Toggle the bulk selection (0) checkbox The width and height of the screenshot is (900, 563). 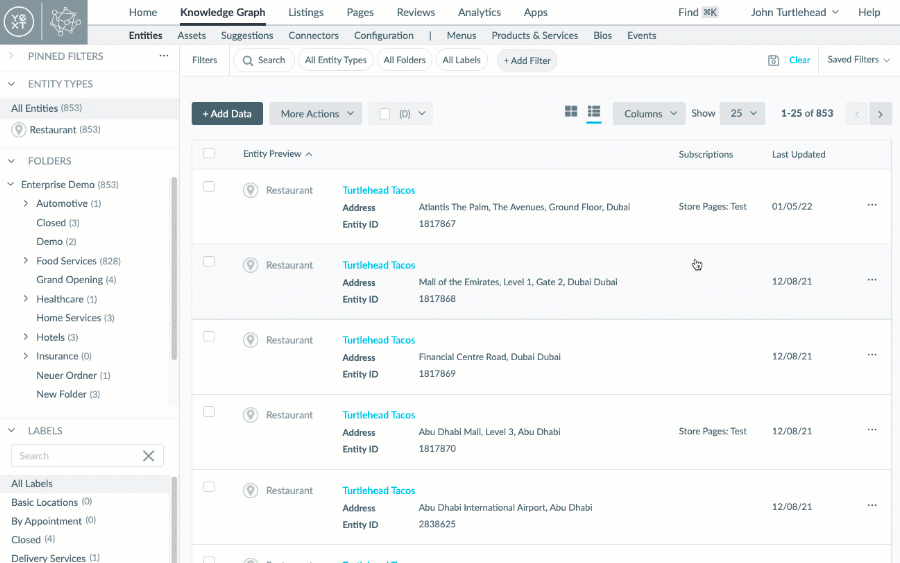click(385, 114)
